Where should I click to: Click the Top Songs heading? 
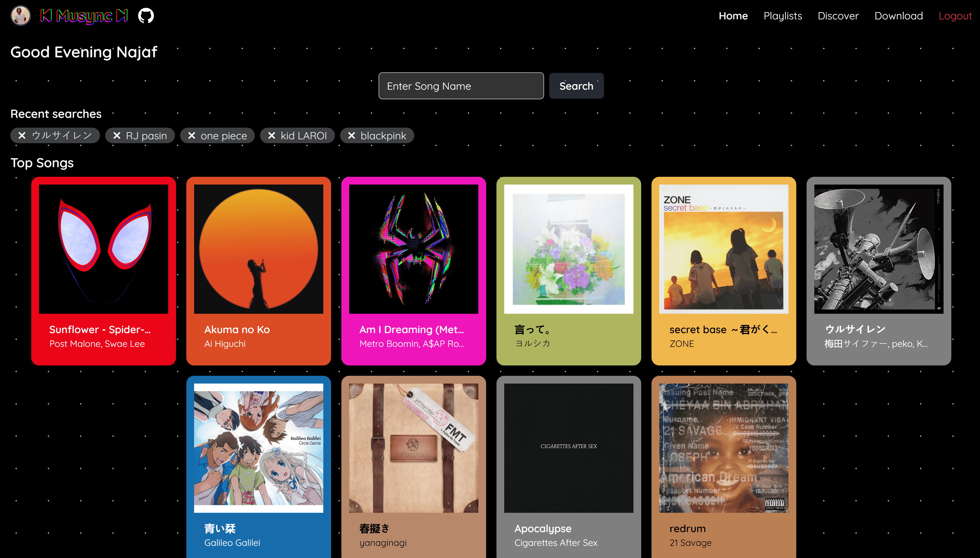pyautogui.click(x=42, y=163)
